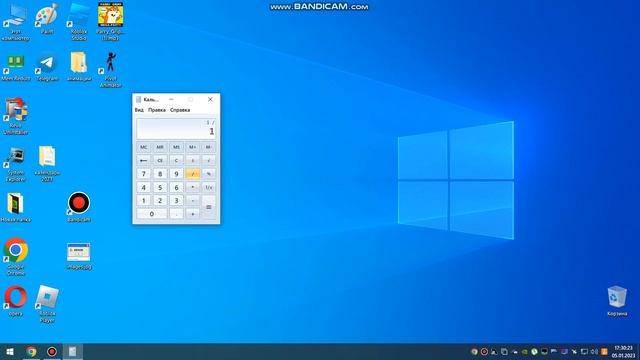The height and width of the screenshot is (360, 640).
Task: Select the Корзина recycle bin icon
Action: pyautogui.click(x=617, y=301)
